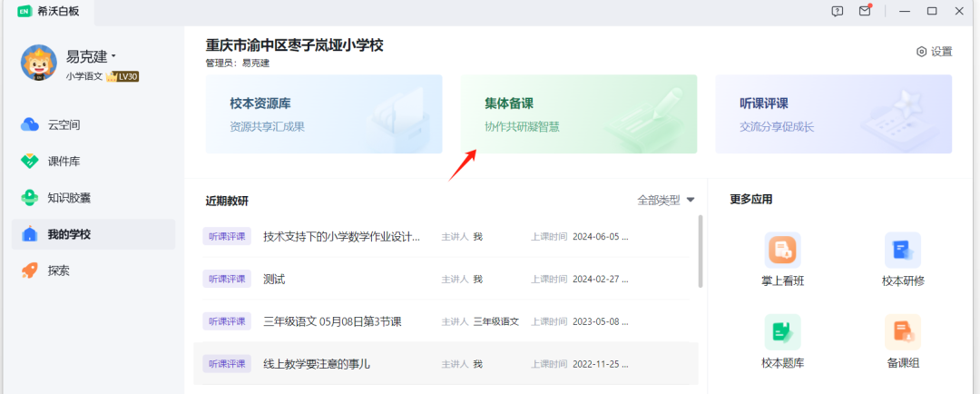Click 听课评课 tag on 测试 row
Screen dimensions: 980x394
[227, 279]
